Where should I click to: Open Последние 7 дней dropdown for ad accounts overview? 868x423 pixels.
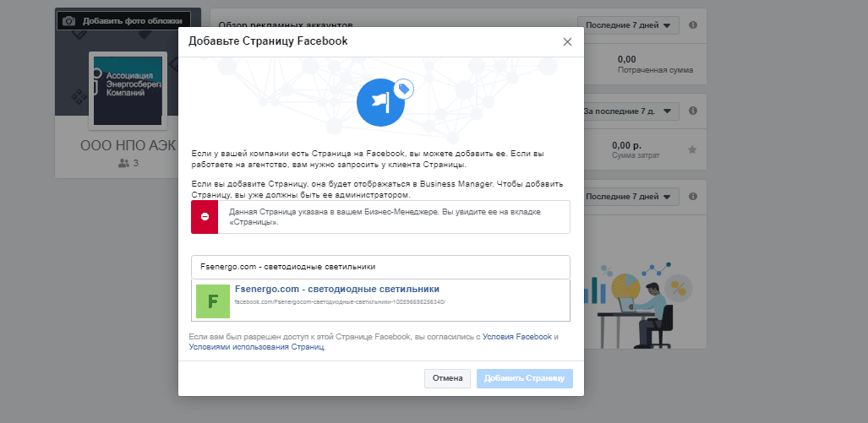[x=628, y=25]
